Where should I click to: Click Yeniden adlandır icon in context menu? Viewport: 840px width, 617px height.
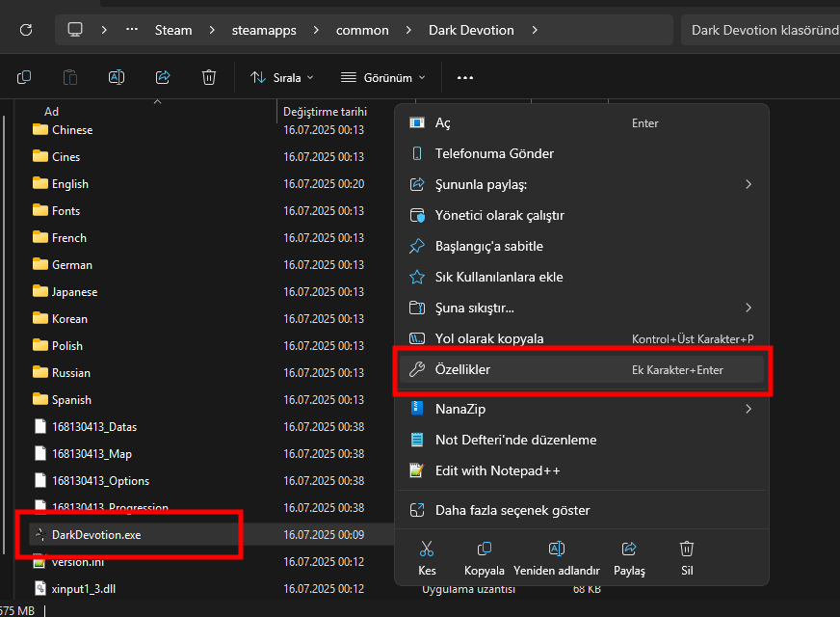click(x=557, y=549)
